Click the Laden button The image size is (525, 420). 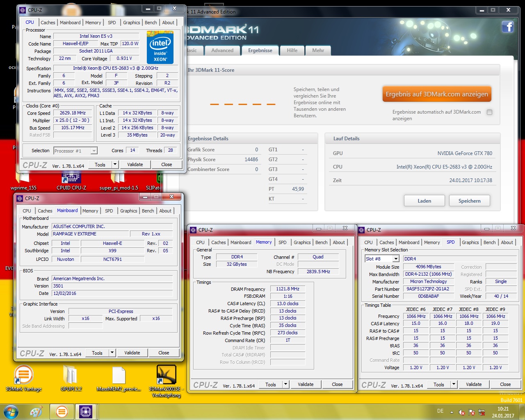pyautogui.click(x=425, y=201)
